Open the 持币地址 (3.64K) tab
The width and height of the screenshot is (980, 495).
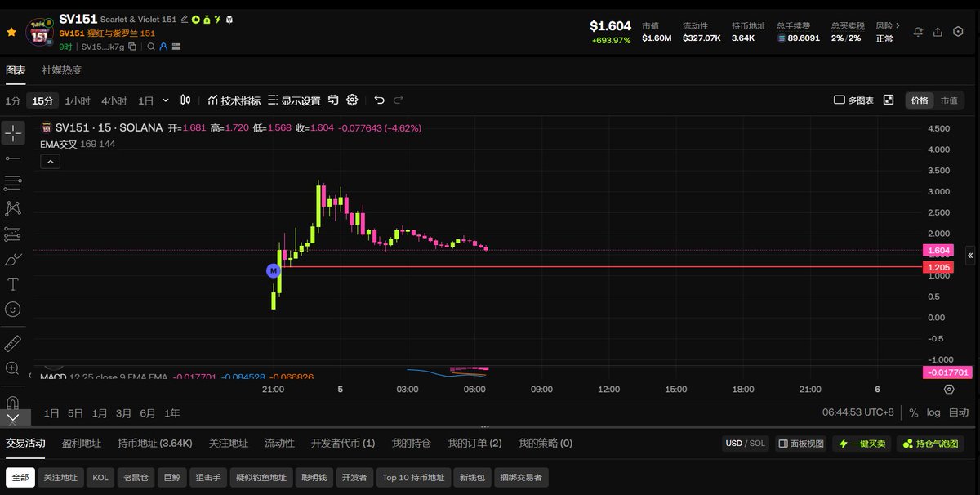[x=155, y=443]
